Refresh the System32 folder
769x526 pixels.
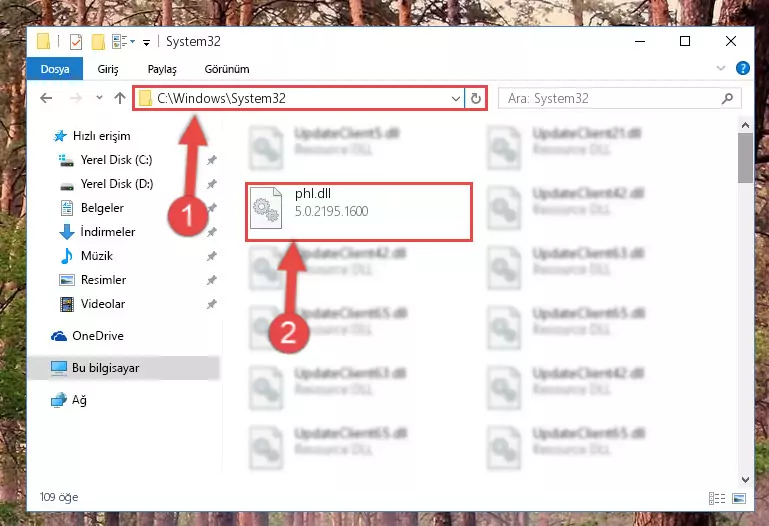[476, 99]
